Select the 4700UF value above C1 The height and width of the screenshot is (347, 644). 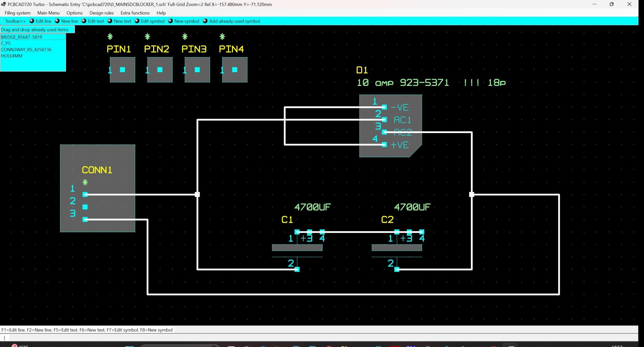[x=312, y=207]
